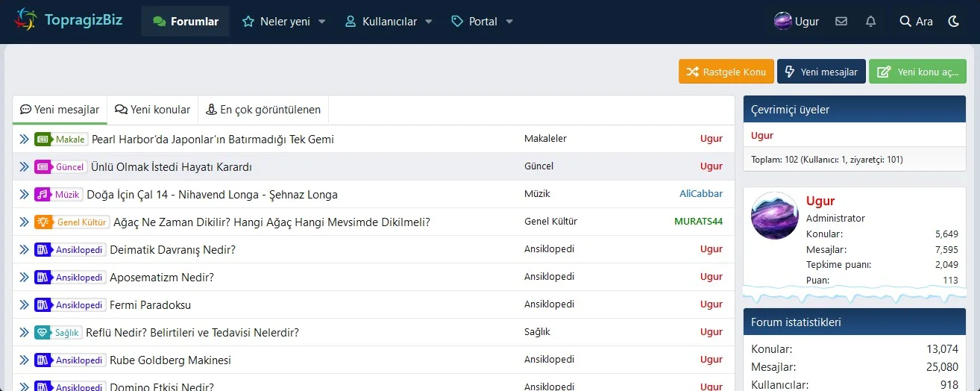
Task: Click the Rastgele Konu button
Action: click(726, 72)
